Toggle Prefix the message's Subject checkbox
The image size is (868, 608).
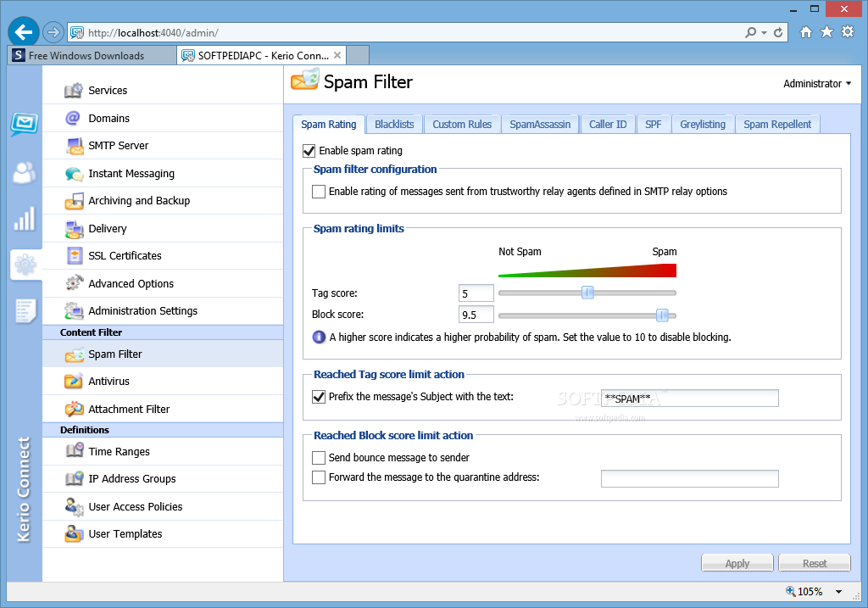(x=319, y=397)
